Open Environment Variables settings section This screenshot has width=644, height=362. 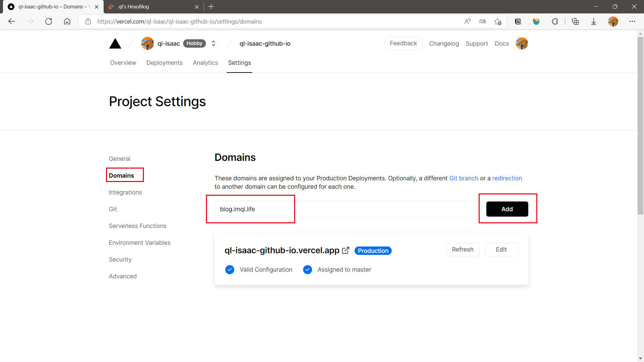pos(140,243)
